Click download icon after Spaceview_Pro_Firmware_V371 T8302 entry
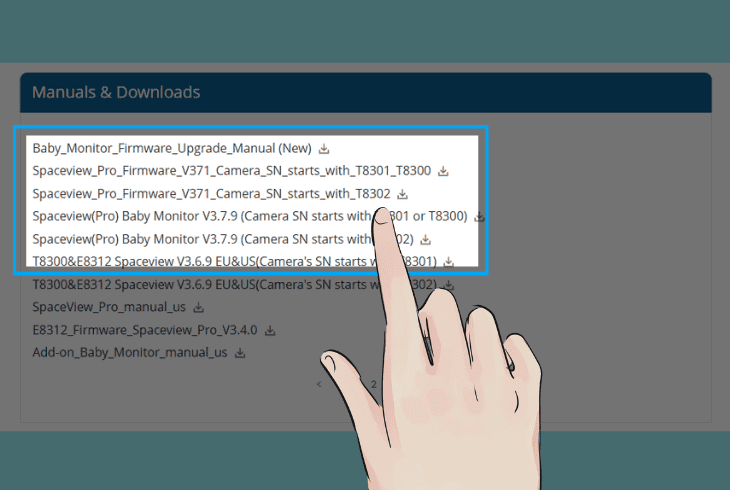The height and width of the screenshot is (490, 730). coord(403,194)
